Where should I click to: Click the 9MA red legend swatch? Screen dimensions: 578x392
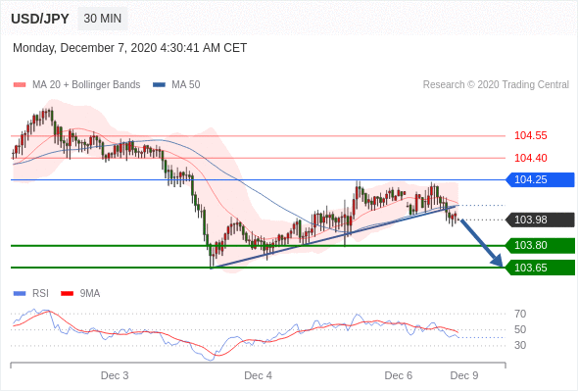(67, 294)
